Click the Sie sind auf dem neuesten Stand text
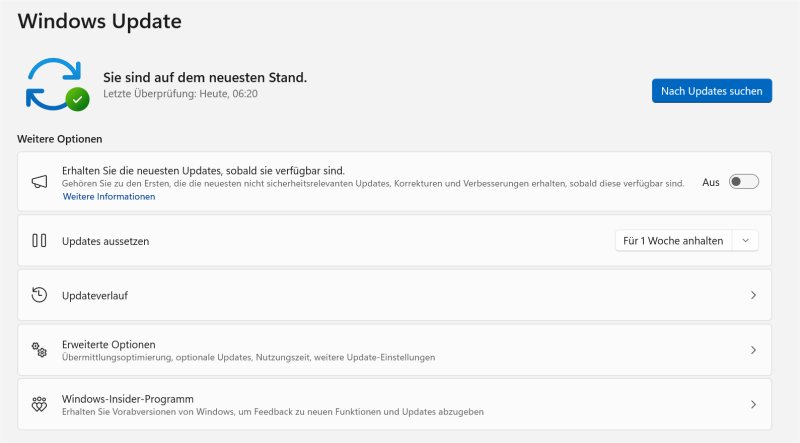Screen dimensions: 800x443 coord(205,78)
